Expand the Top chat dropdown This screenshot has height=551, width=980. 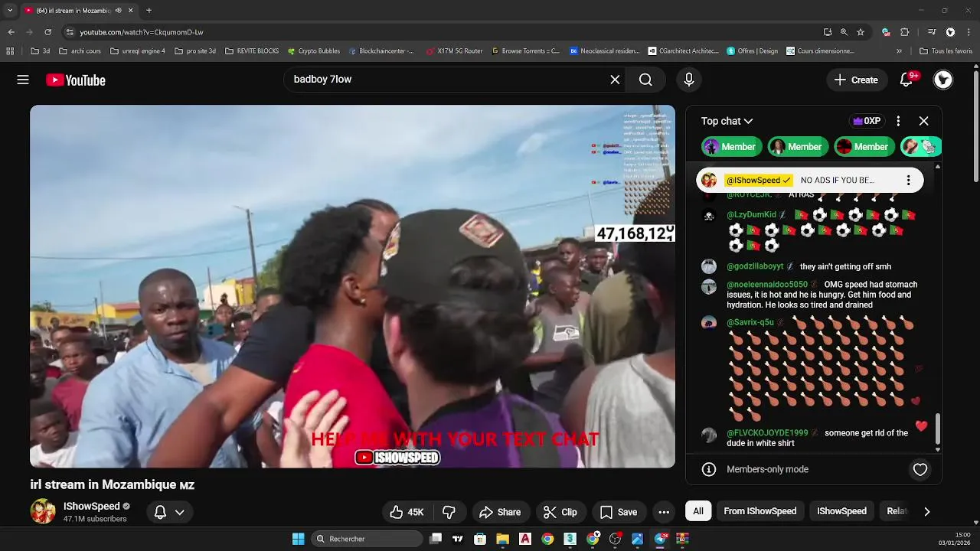[x=727, y=121]
